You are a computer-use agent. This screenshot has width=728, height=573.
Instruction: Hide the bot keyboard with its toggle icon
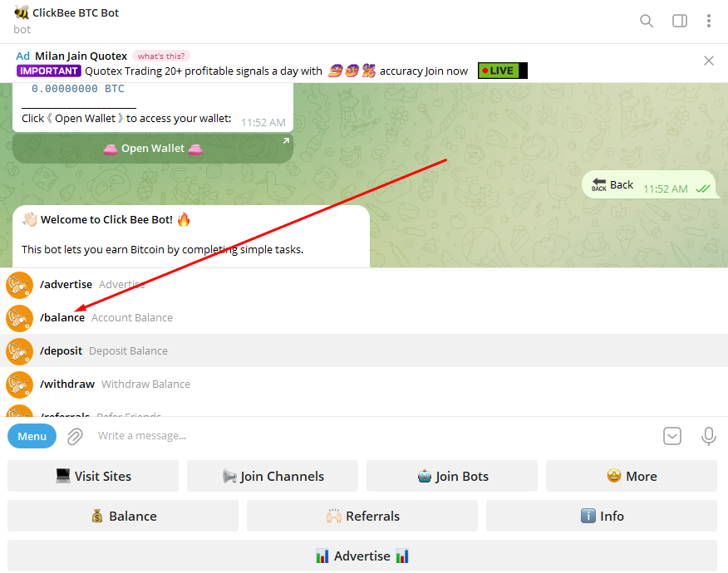click(672, 436)
